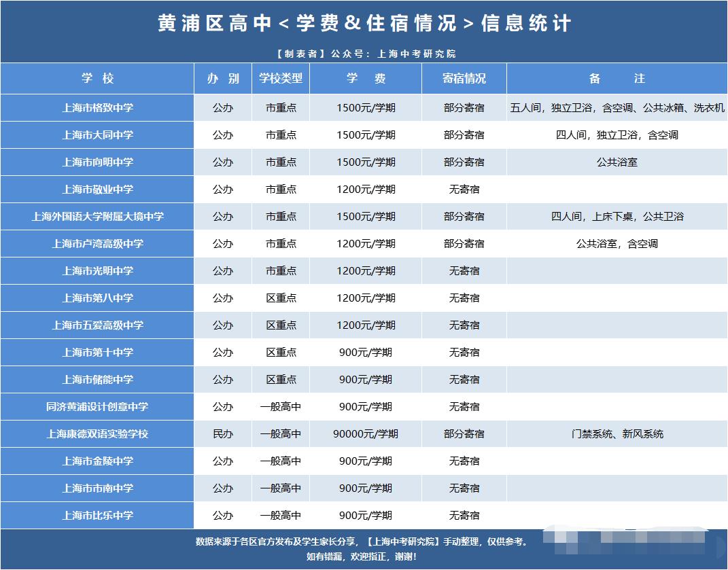This screenshot has width=728, height=570.
Task: Select the 学费 column header
Action: coord(366,79)
